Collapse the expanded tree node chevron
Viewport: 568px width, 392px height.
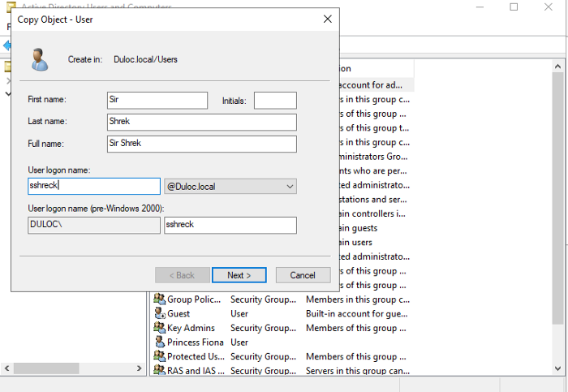coord(8,94)
